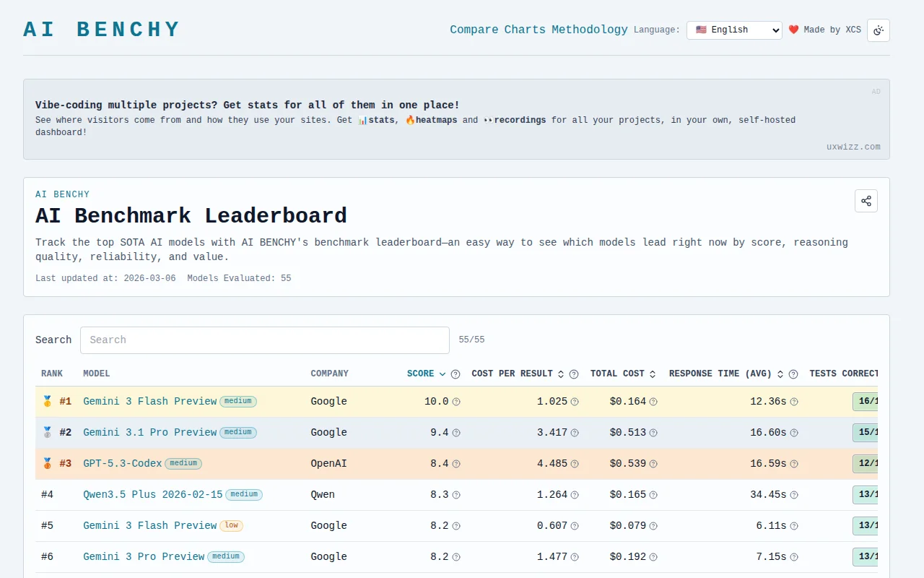Open the Score column help icon
Viewport: 924px width, 578px height.
tap(456, 374)
